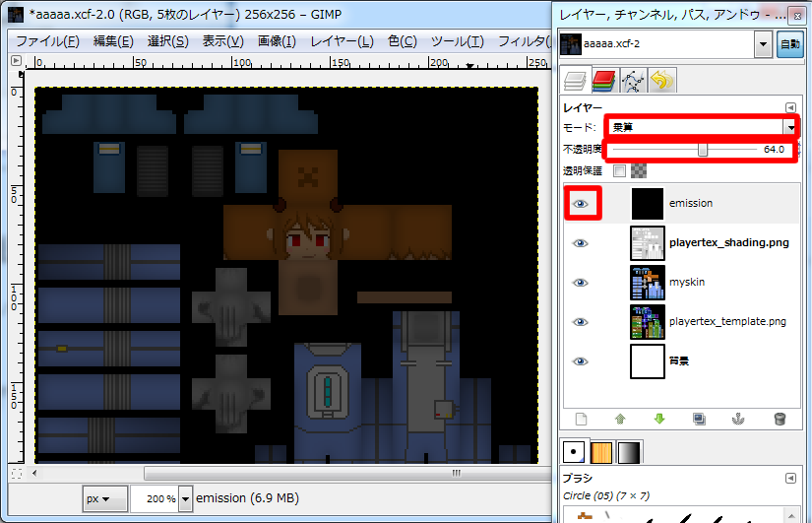This screenshot has height=523, width=812.
Task: Open the 画像(I) menu
Action: point(277,41)
